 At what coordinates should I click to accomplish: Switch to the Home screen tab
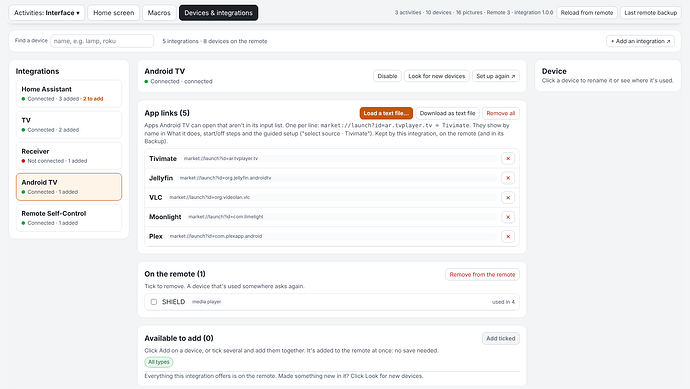[114, 13]
